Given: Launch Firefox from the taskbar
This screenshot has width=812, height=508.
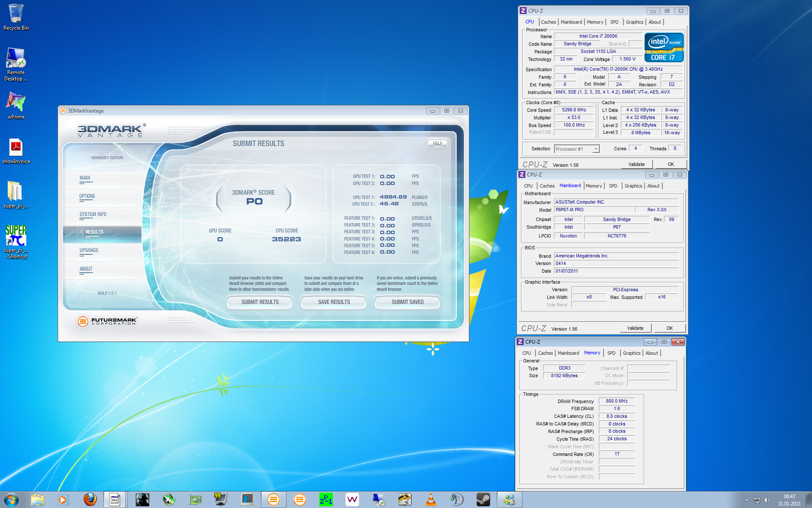Looking at the screenshot, I should pyautogui.click(x=90, y=500).
